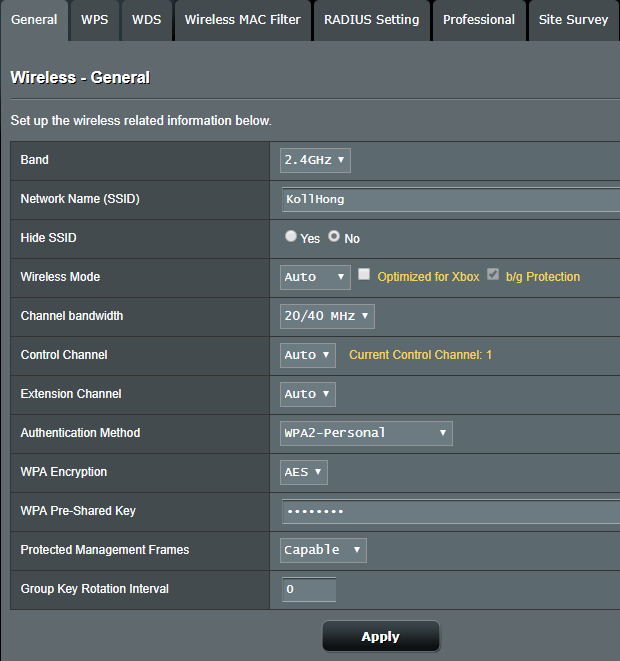Click the Apply button

[380, 636]
